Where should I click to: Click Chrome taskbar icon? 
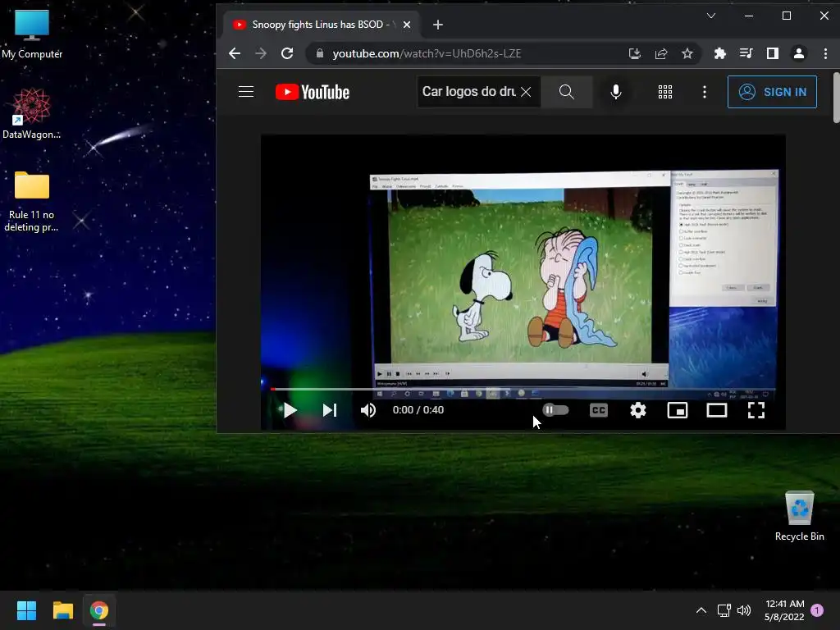point(99,610)
